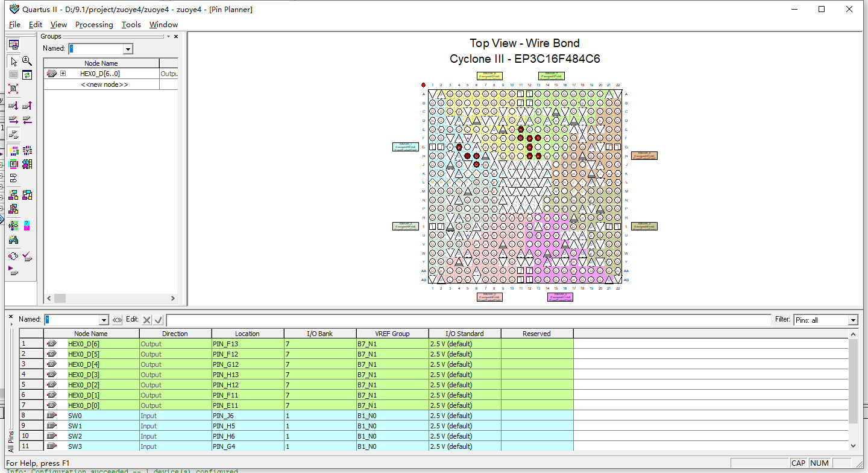Click the edit text field in All Pins

point(468,320)
